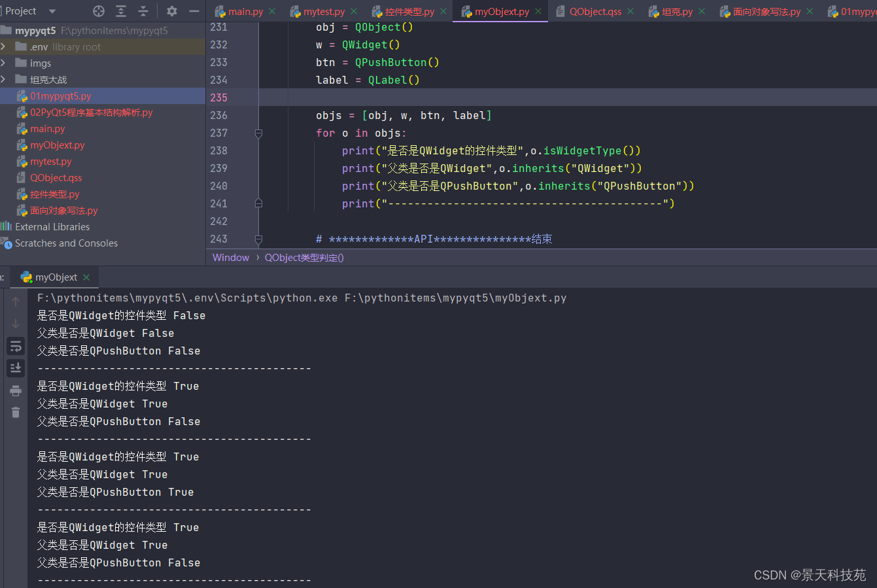Close the myObjext.py editor tab
This screenshot has height=588, width=877.
(x=538, y=11)
